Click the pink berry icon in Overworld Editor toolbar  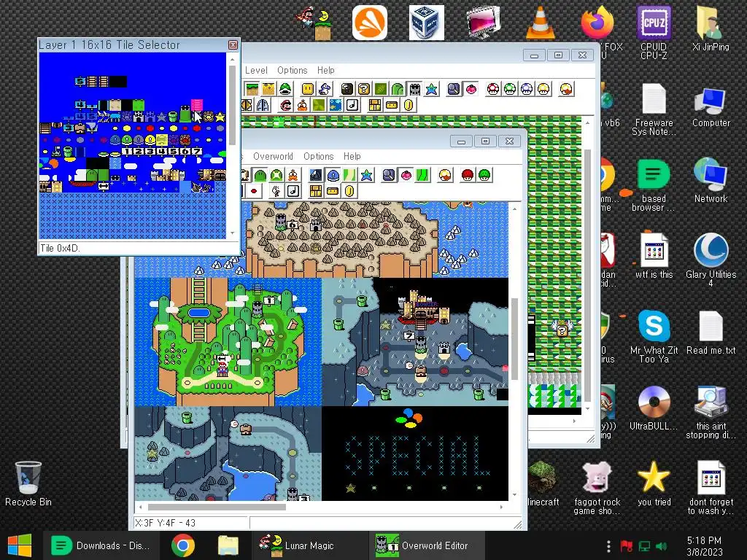pyautogui.click(x=406, y=175)
